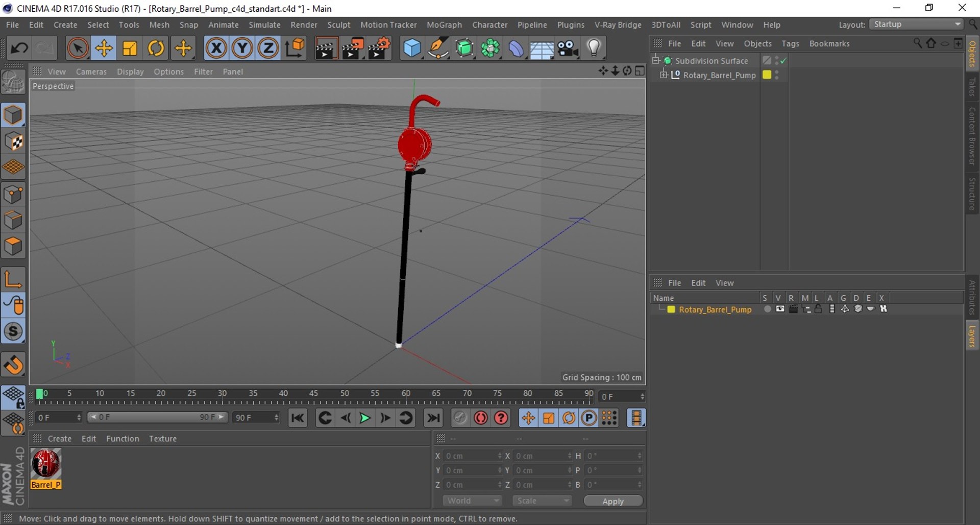Toggle Rotary_Barrel_Pump layer solo dot
Screen dimensions: 980x525
[767, 309]
